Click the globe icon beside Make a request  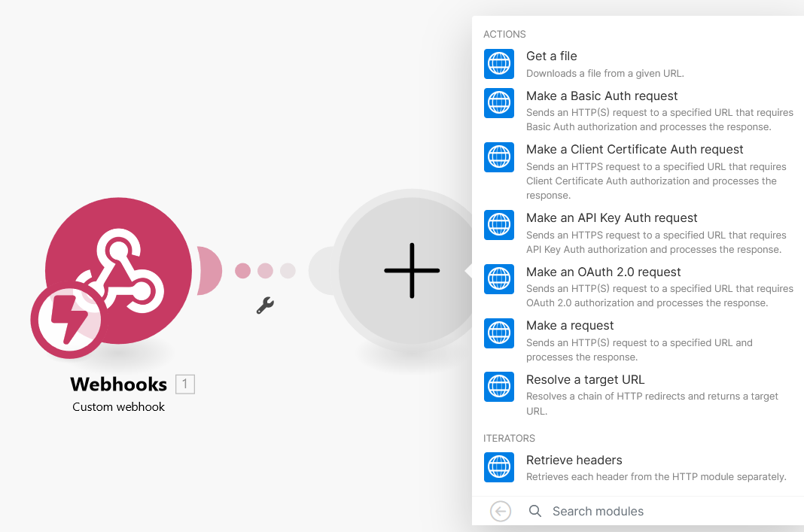[x=499, y=333]
